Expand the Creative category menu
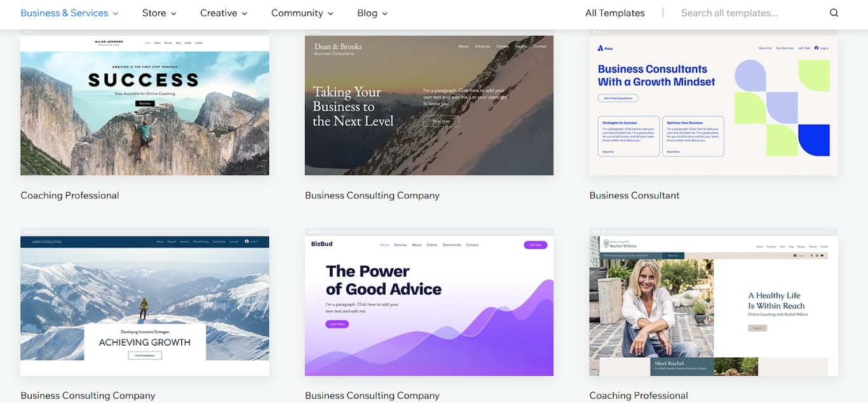Screen dimensions: 868x403 pyautogui.click(x=224, y=13)
